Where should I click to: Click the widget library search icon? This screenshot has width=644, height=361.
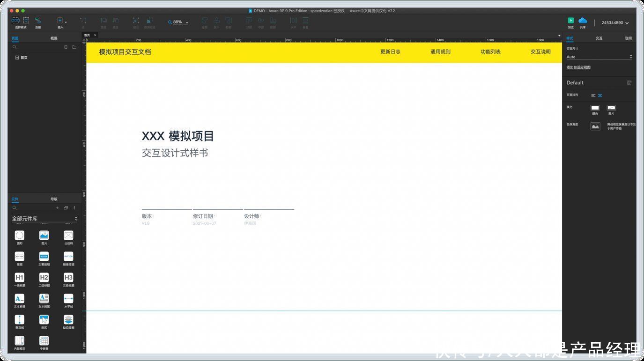point(15,208)
